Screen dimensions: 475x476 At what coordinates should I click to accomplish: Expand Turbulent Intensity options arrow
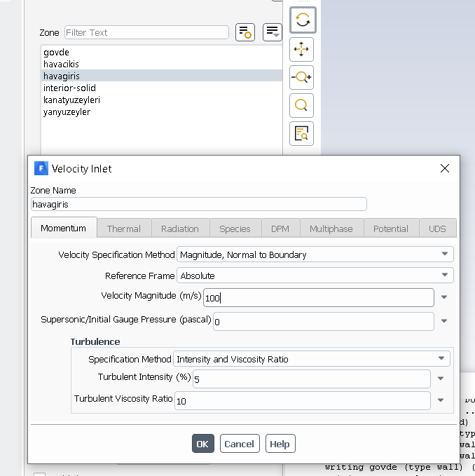click(441, 379)
